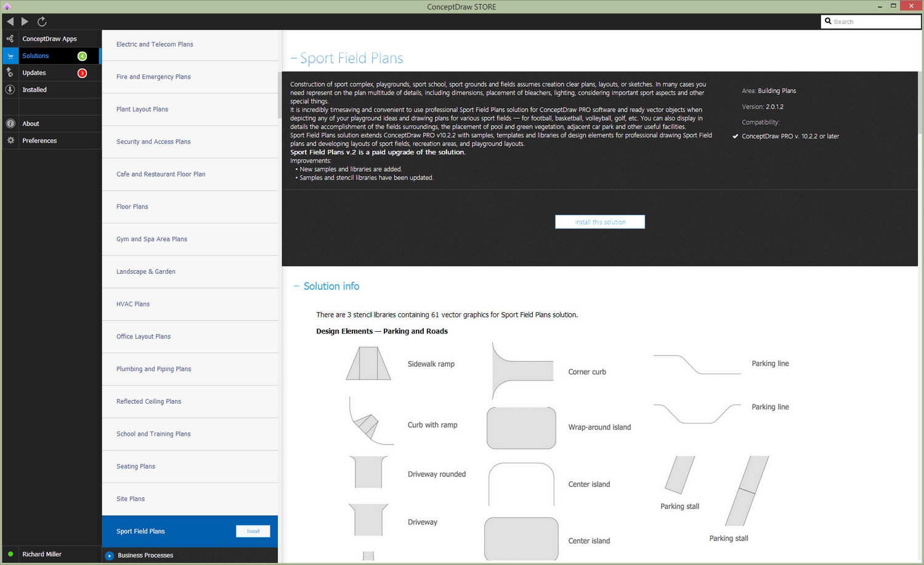The width and height of the screenshot is (924, 565).
Task: Click the Preferences gear icon
Action: [x=10, y=141]
